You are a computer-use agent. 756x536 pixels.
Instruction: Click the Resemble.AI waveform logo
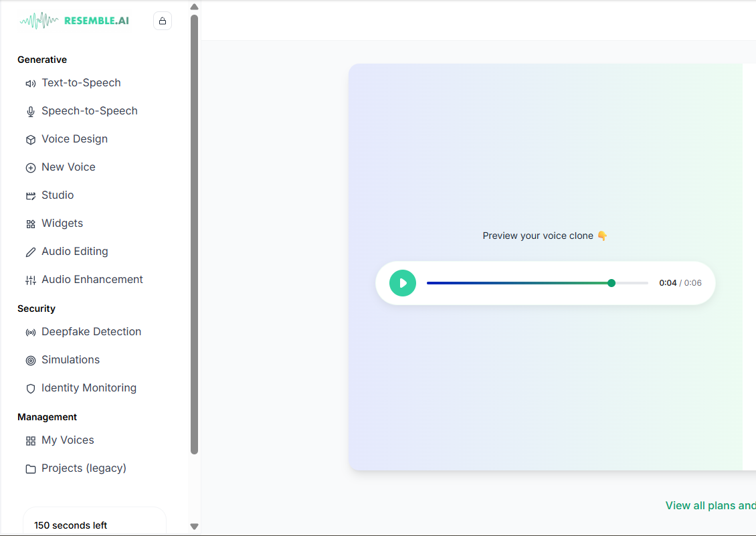pyautogui.click(x=39, y=21)
